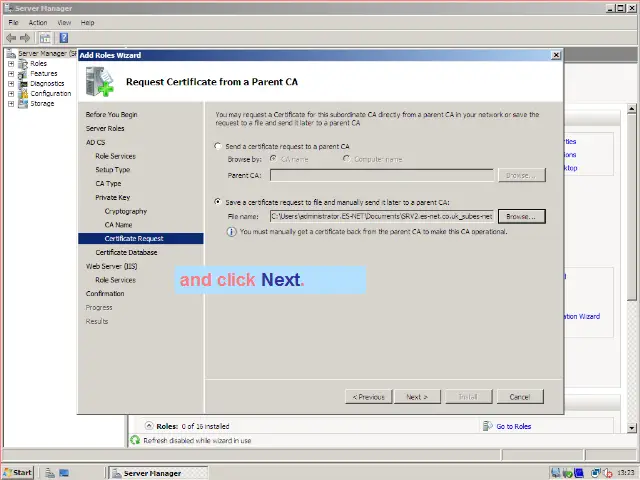640x480 pixels.
Task: Click in the File name path field
Action: coord(381,216)
